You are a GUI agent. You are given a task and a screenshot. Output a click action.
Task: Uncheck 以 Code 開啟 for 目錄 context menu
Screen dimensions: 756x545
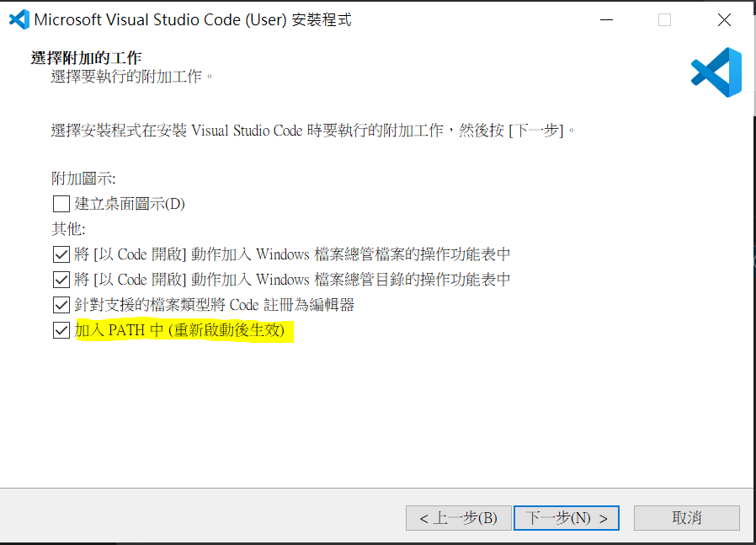point(61,280)
